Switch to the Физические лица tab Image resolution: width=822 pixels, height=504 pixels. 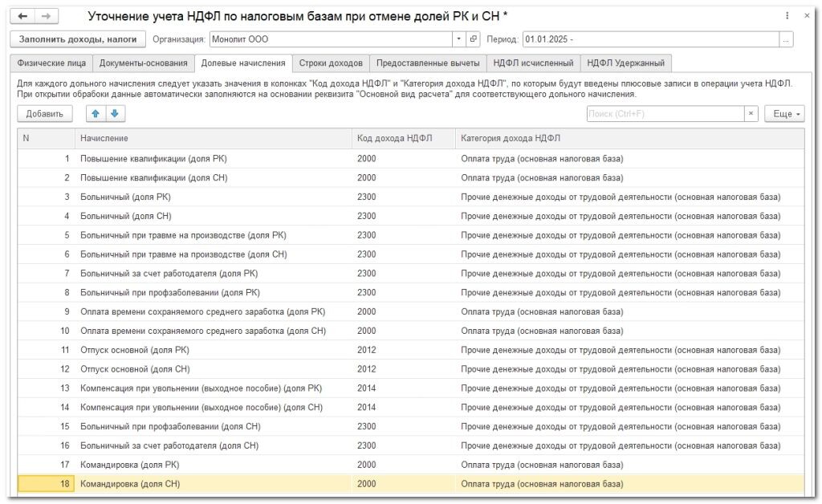(x=51, y=63)
